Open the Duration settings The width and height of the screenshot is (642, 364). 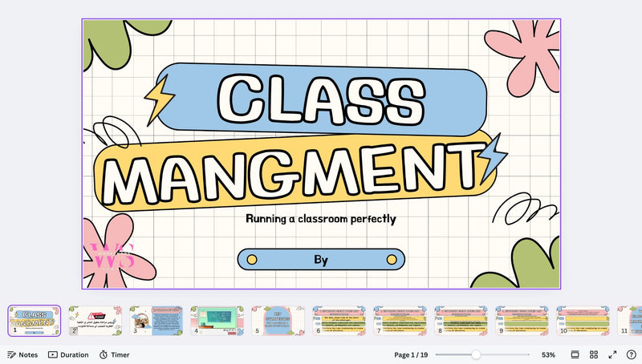[x=68, y=354]
